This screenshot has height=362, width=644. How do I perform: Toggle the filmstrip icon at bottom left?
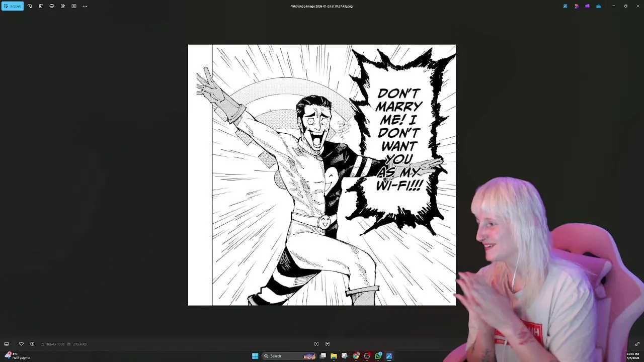point(7,344)
